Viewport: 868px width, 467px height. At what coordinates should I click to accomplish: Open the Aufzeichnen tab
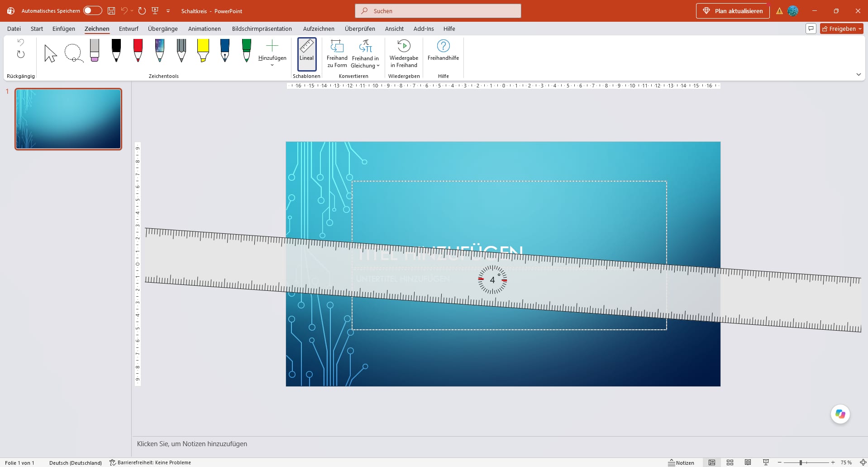[x=319, y=29]
